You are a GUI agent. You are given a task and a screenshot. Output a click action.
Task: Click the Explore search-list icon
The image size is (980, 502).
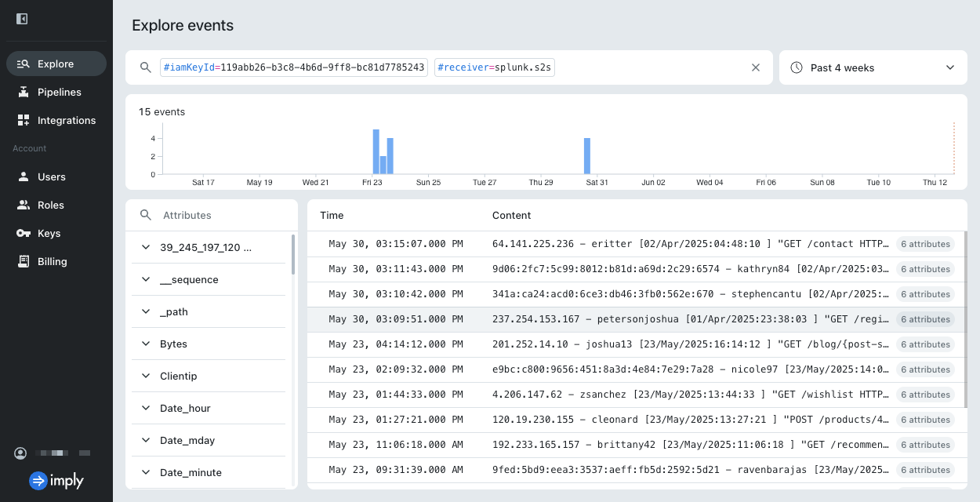[24, 64]
